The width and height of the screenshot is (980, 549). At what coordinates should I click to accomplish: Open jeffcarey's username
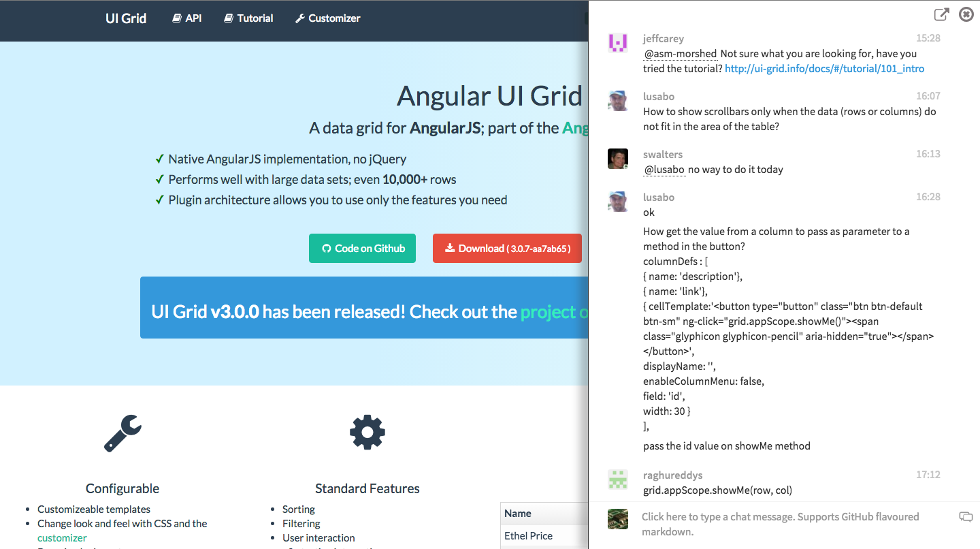coord(664,39)
